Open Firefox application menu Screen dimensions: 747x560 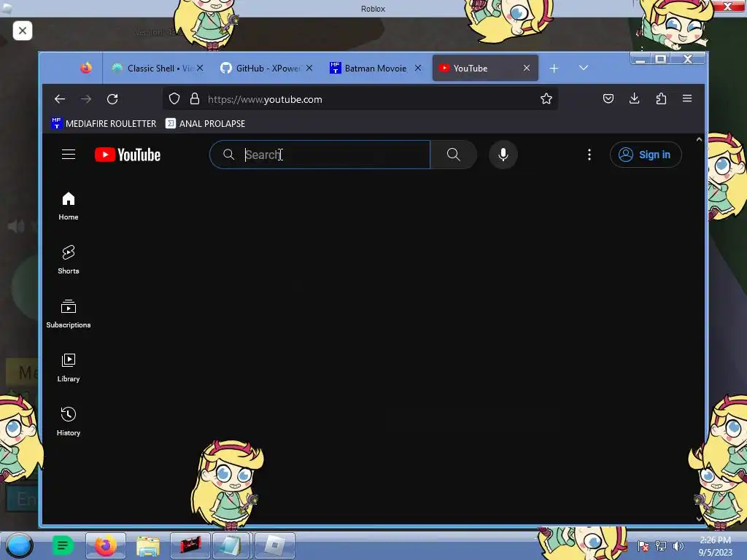687,98
